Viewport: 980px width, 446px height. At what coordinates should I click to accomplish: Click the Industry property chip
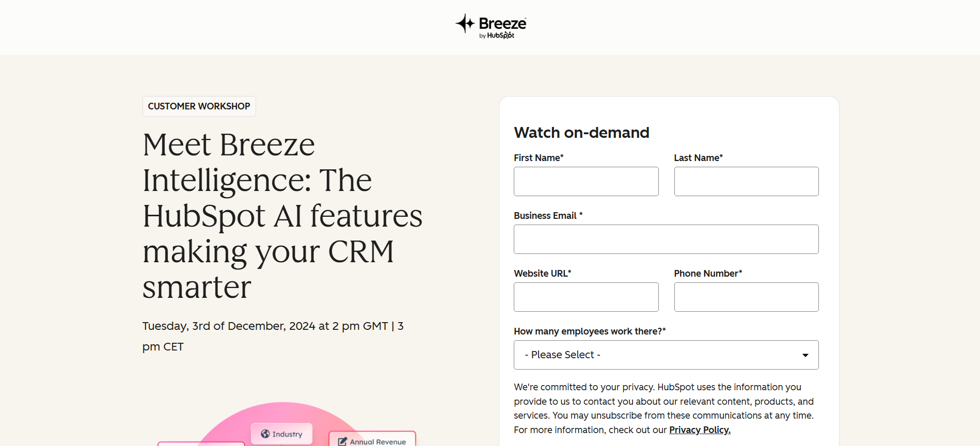[282, 434]
